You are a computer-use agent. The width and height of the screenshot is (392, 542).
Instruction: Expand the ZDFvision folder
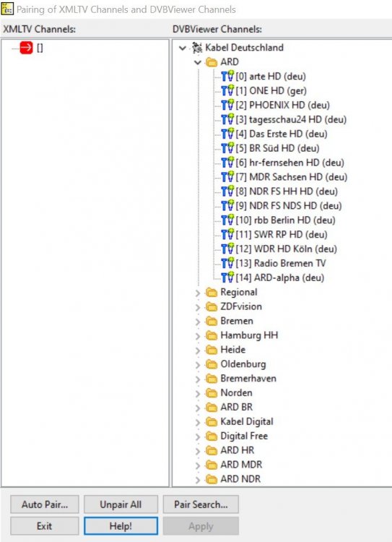point(198,307)
